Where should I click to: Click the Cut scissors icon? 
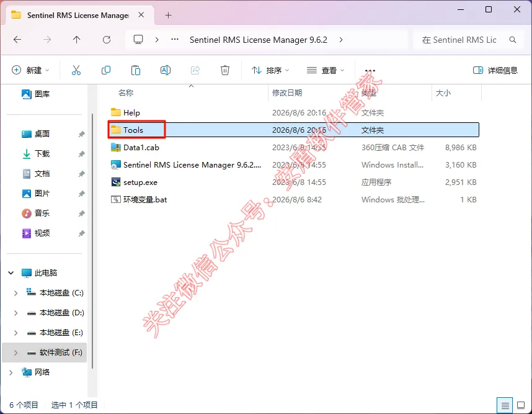point(76,70)
